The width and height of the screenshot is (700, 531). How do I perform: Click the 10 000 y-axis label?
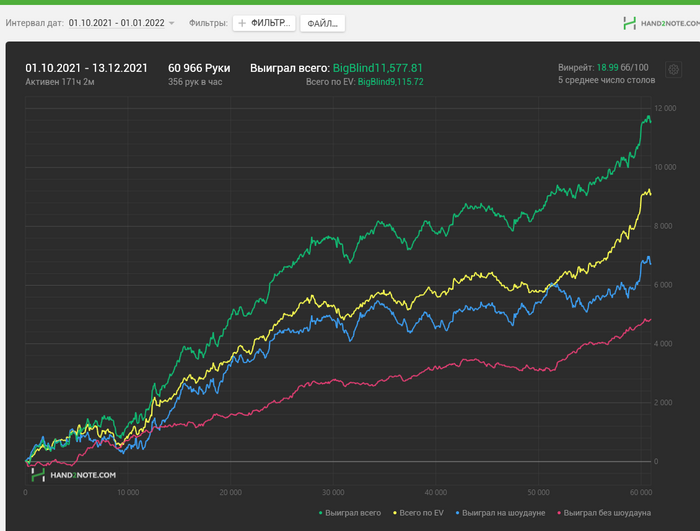[x=665, y=167]
